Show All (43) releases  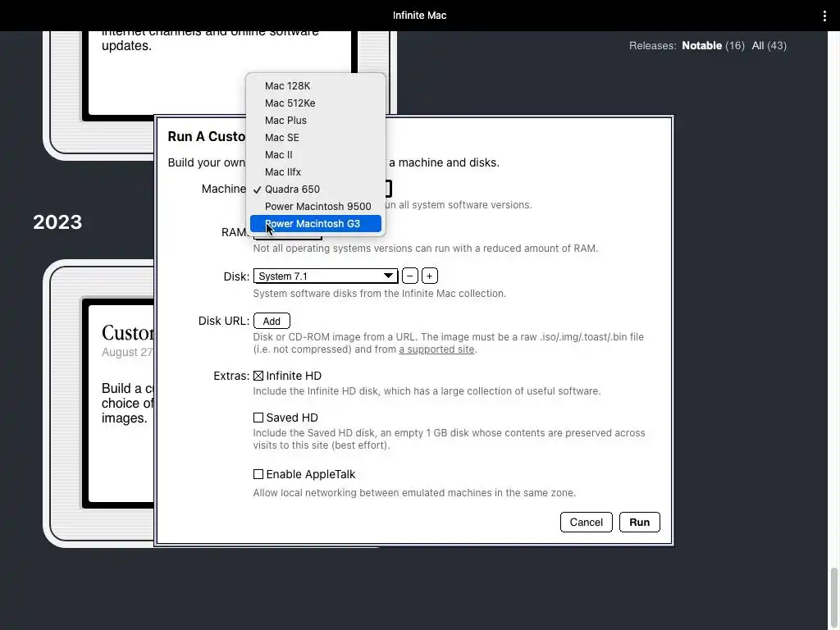tap(769, 46)
